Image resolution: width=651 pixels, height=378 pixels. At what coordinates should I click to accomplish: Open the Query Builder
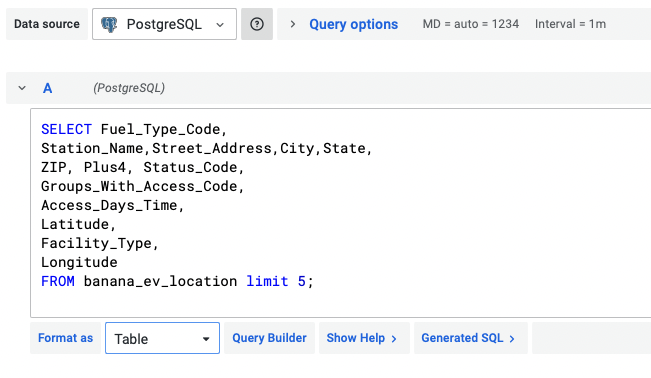pyautogui.click(x=269, y=338)
